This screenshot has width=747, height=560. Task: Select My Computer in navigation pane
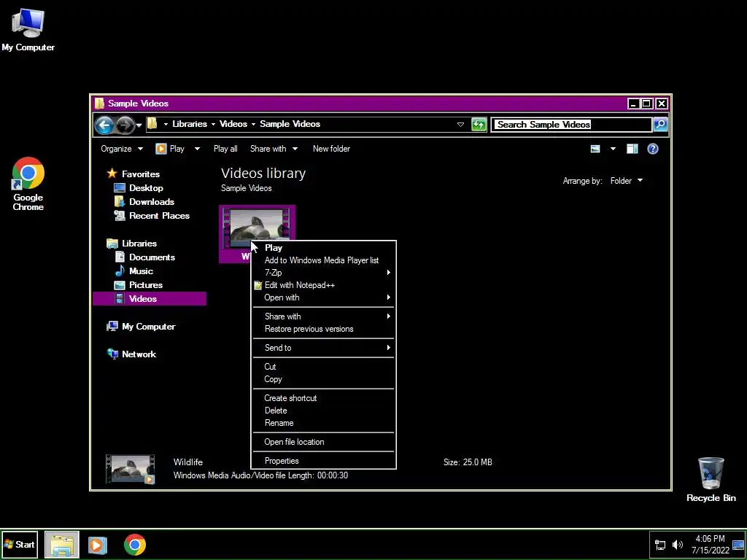click(x=141, y=327)
